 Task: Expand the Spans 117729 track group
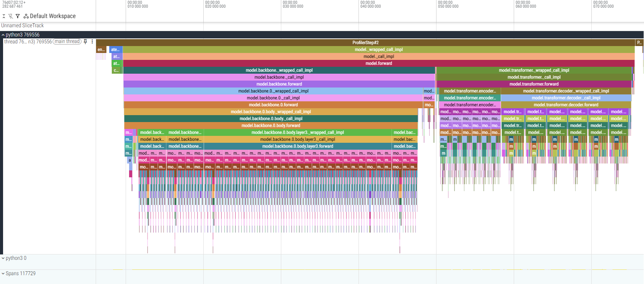tap(3, 274)
